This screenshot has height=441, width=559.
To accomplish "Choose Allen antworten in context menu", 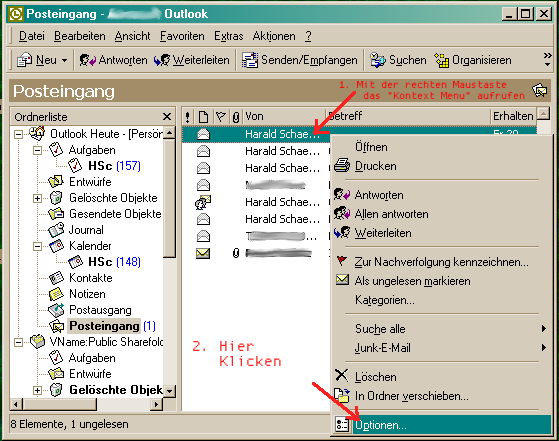I will tap(391, 214).
